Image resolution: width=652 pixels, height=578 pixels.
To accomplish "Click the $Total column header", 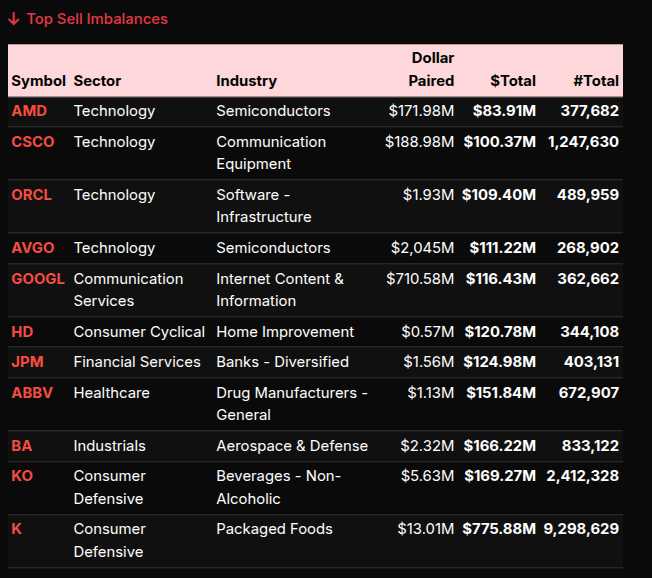I will tap(513, 81).
